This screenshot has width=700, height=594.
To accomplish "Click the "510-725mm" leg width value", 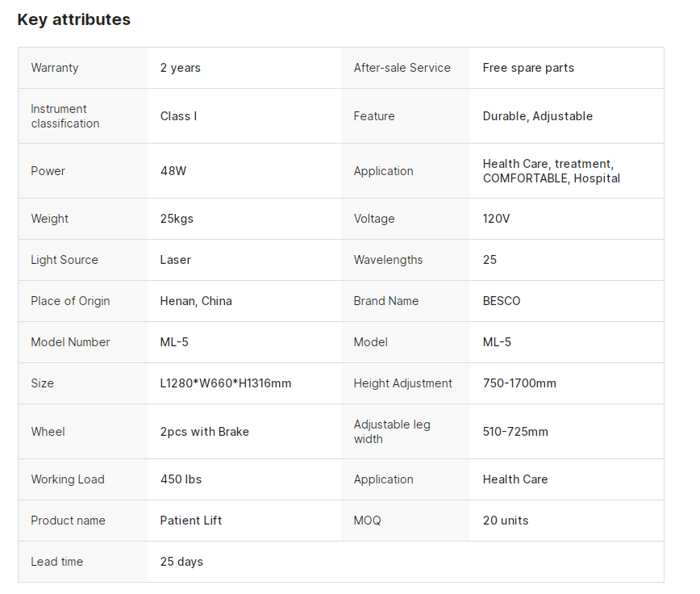I will tap(515, 432).
